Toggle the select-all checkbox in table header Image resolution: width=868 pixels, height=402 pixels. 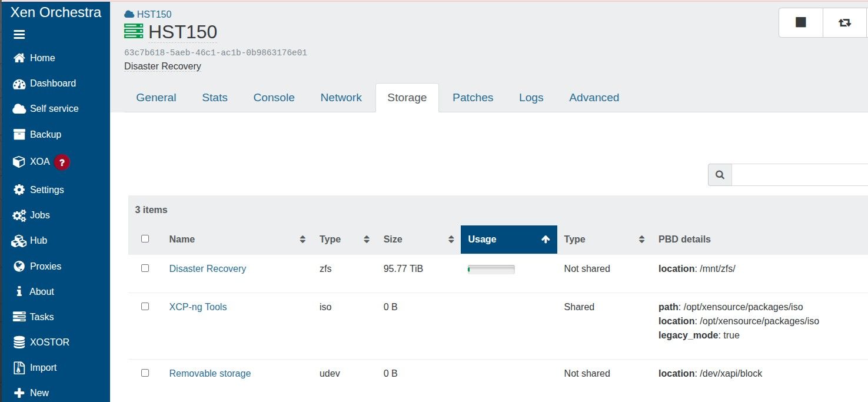point(145,239)
